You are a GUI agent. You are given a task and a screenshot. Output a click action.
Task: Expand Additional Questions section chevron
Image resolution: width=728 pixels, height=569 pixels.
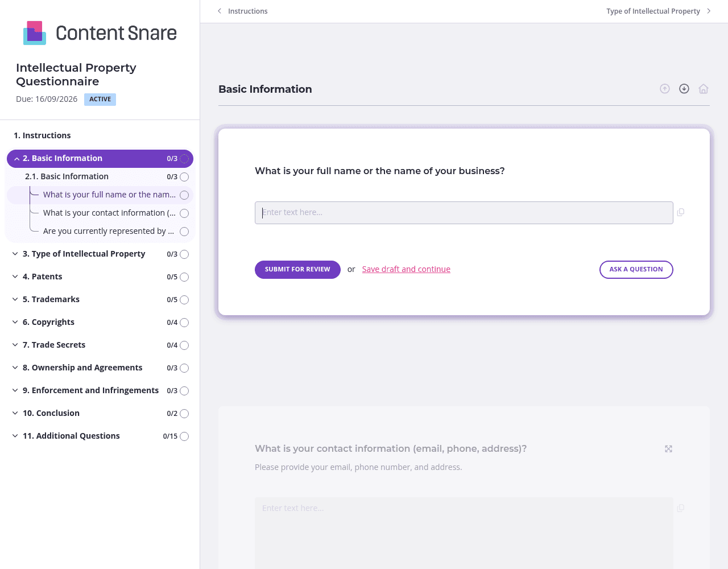[15, 436]
